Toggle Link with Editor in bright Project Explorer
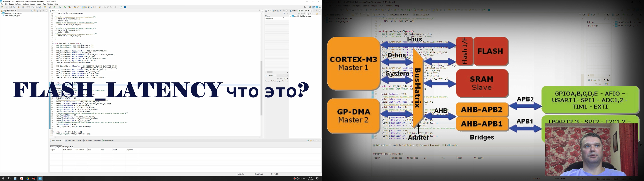This screenshot has width=644, height=181. click(x=35, y=11)
